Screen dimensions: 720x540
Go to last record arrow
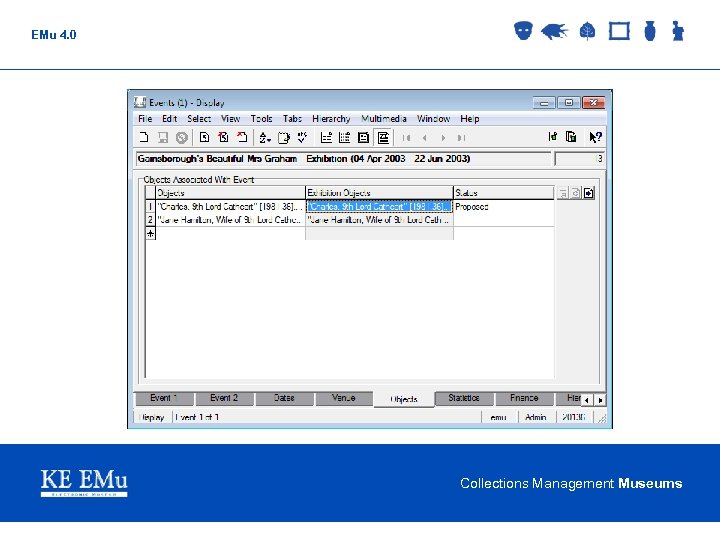461,138
